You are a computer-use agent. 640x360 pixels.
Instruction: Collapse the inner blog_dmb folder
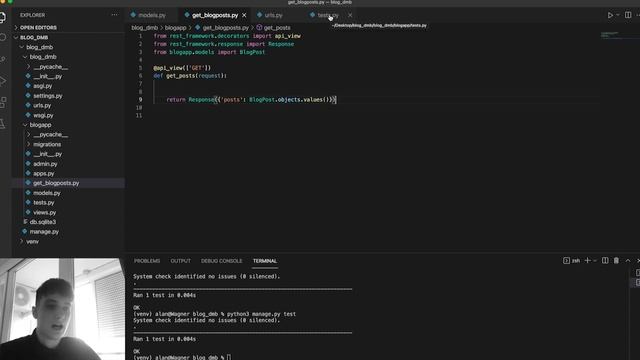pyautogui.click(x=43, y=57)
